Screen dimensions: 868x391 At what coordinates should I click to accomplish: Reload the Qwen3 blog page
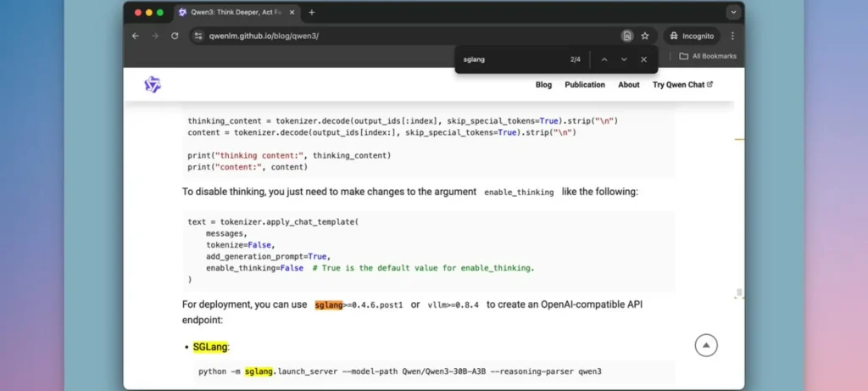(x=175, y=36)
